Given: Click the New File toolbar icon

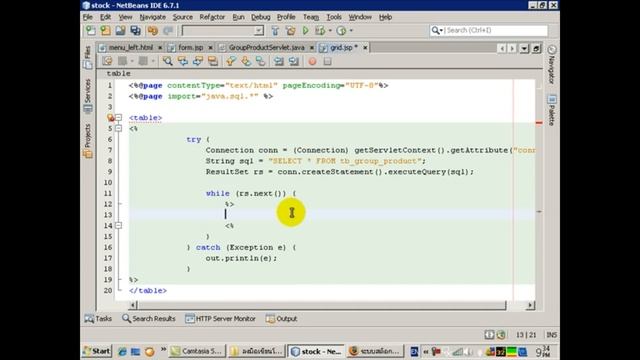Looking at the screenshot, I should click(x=90, y=31).
